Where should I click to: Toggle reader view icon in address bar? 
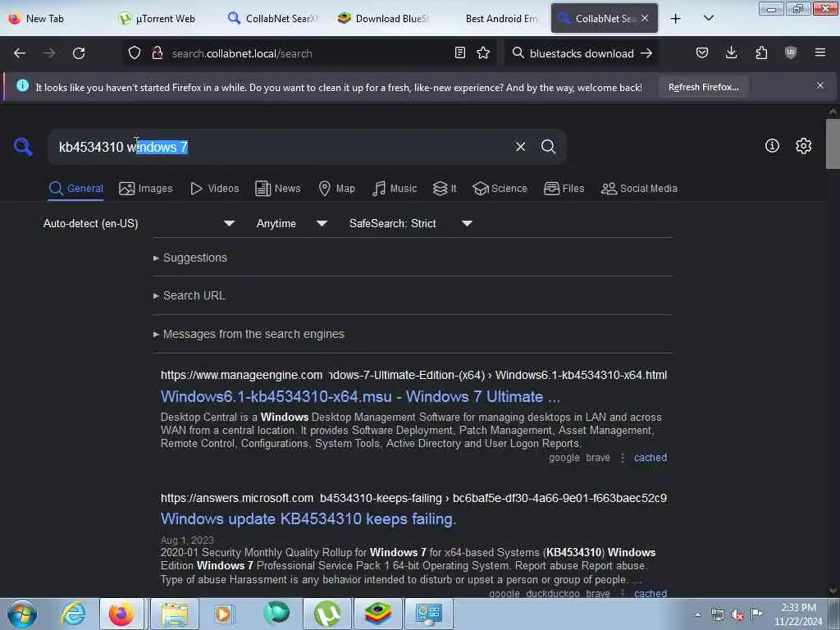tap(459, 53)
